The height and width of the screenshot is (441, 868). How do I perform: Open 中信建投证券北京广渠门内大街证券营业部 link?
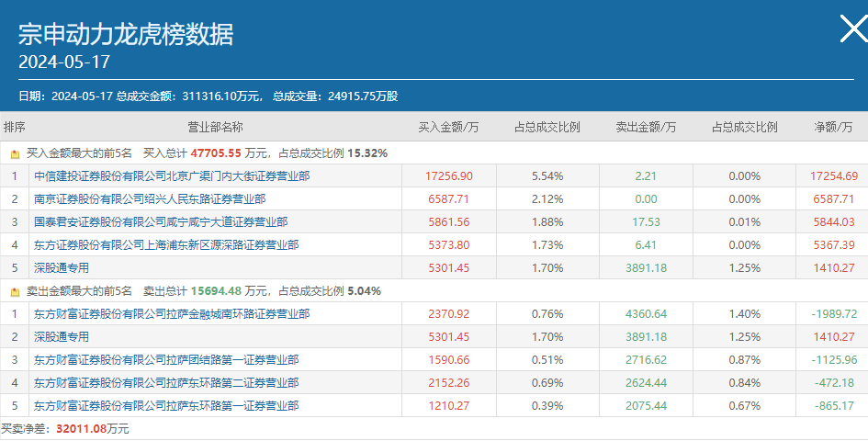(x=172, y=176)
